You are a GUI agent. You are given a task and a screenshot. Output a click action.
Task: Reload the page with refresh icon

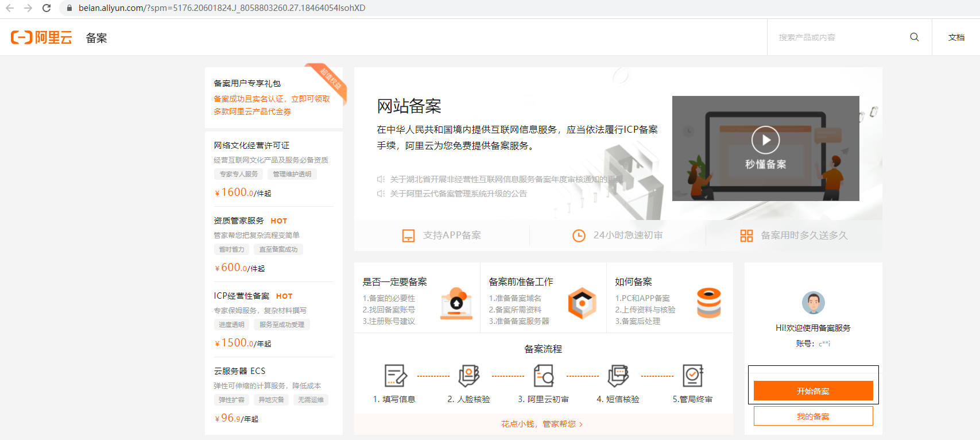(x=47, y=8)
